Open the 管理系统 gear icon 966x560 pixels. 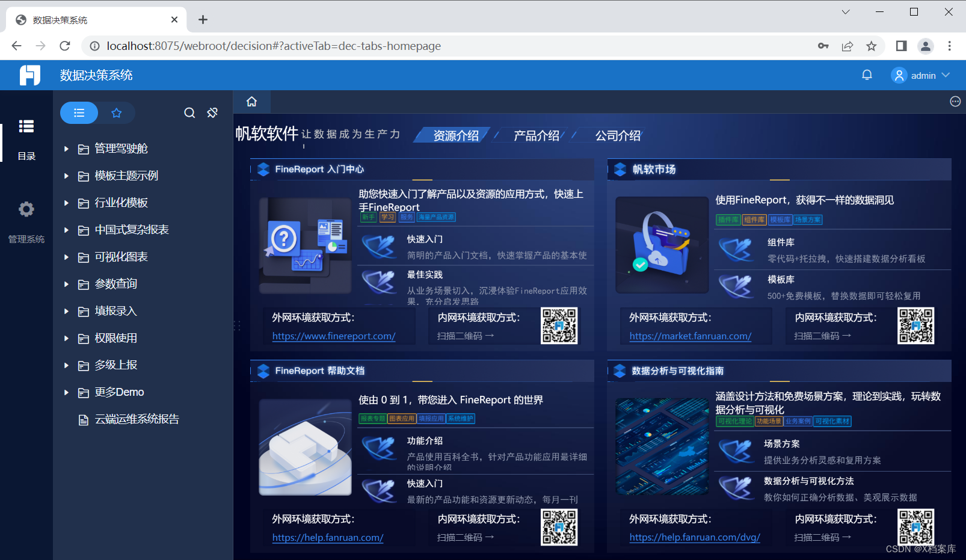26,209
